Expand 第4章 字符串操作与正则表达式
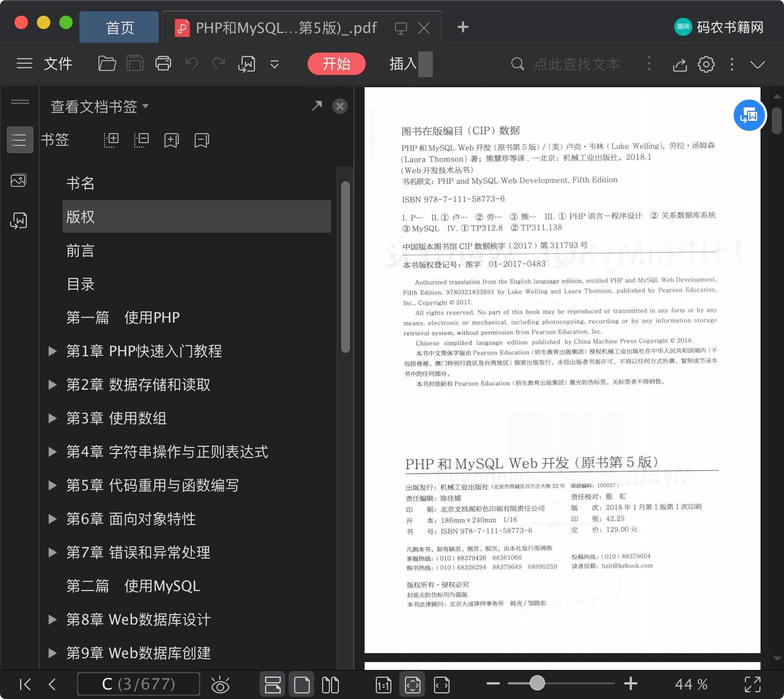Image resolution: width=784 pixels, height=699 pixels. (53, 452)
